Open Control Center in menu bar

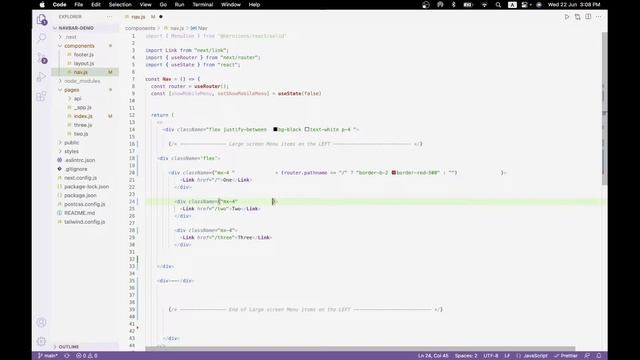click(x=525, y=5)
